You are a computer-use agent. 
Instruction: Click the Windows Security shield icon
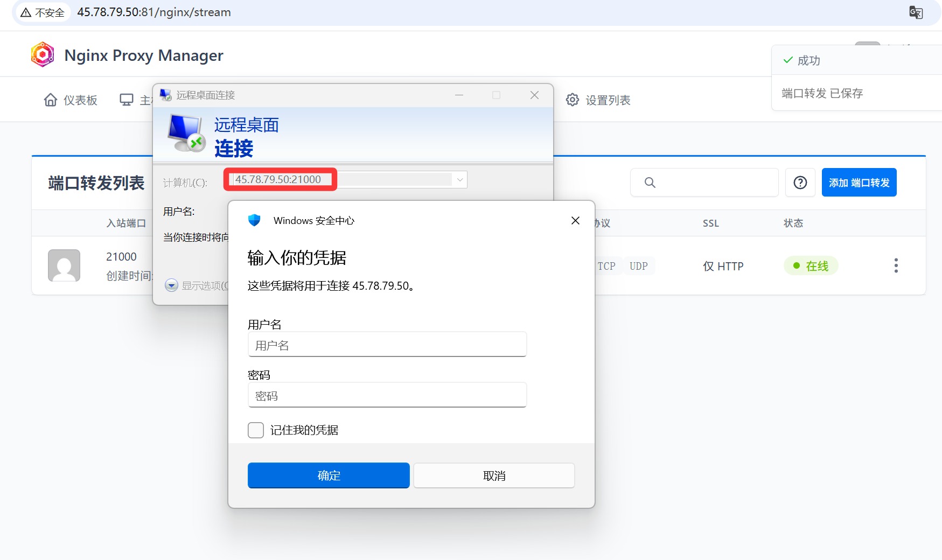254,220
